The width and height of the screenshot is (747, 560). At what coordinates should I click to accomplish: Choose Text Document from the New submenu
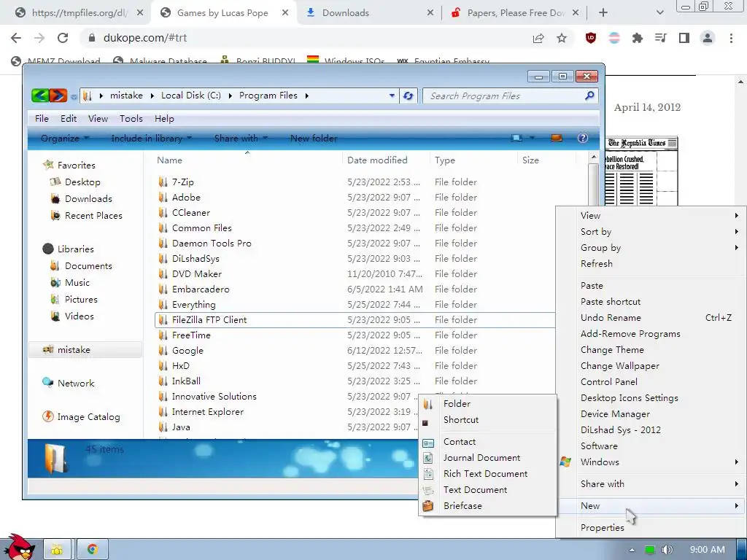click(475, 490)
